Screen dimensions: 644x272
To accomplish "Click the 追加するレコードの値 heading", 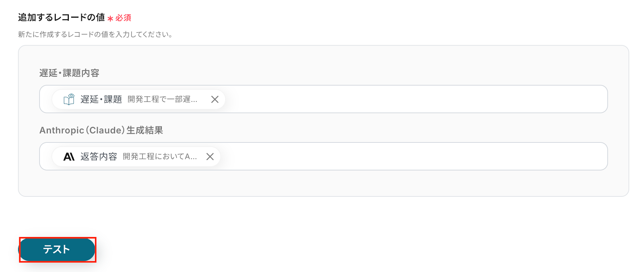I will click(61, 18).
